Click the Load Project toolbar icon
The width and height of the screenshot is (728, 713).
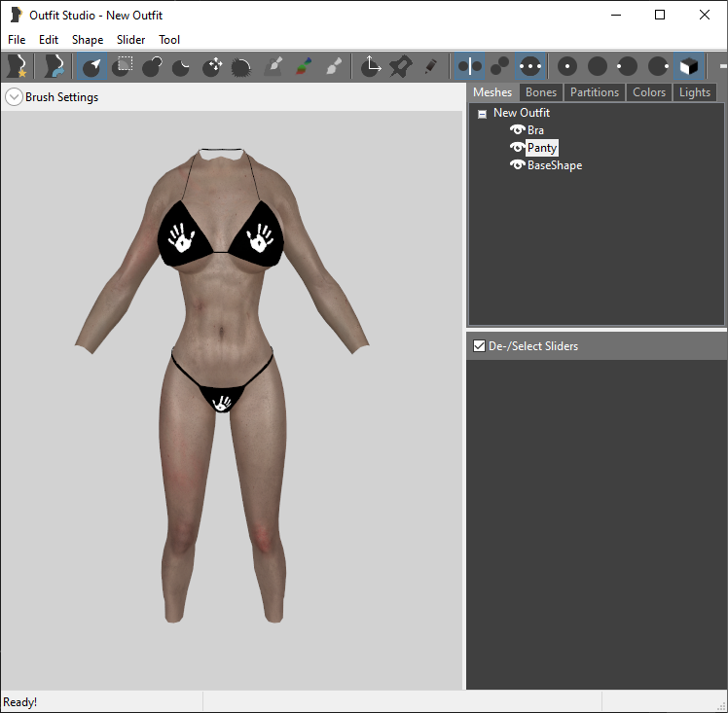click(x=54, y=66)
